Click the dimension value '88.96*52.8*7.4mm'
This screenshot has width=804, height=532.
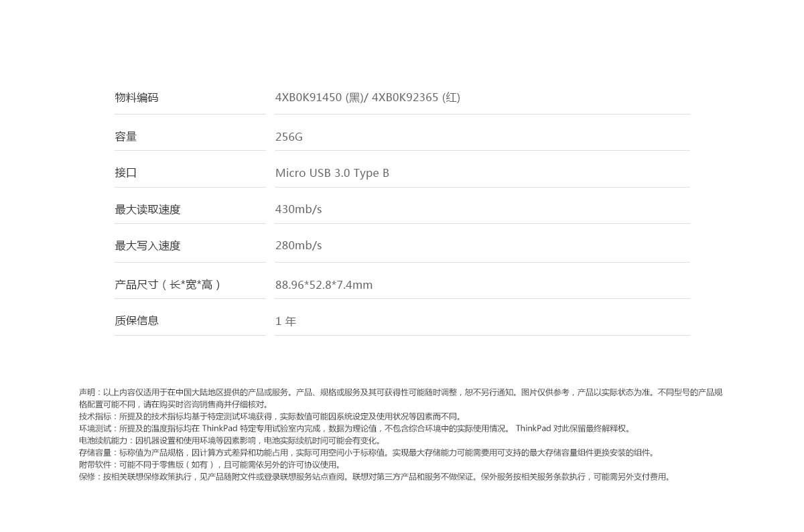[324, 285]
